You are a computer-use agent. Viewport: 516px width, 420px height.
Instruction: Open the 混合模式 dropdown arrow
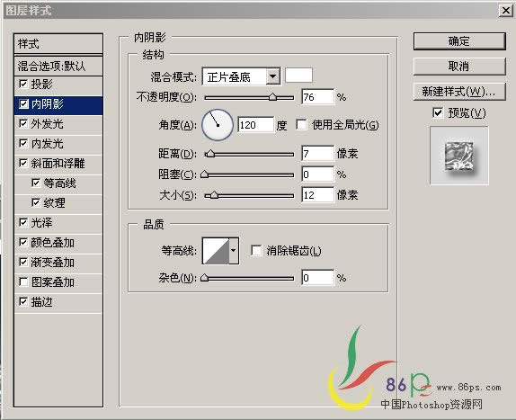click(272, 76)
